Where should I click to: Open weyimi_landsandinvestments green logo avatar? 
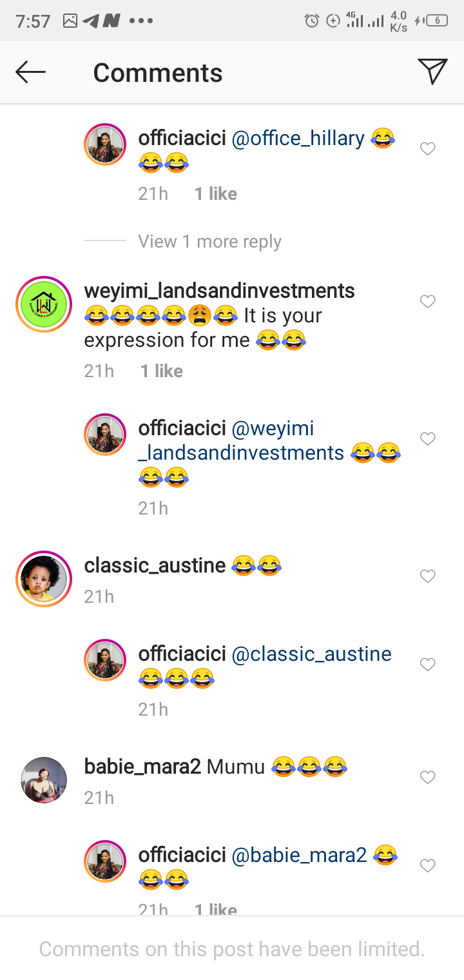click(x=43, y=304)
